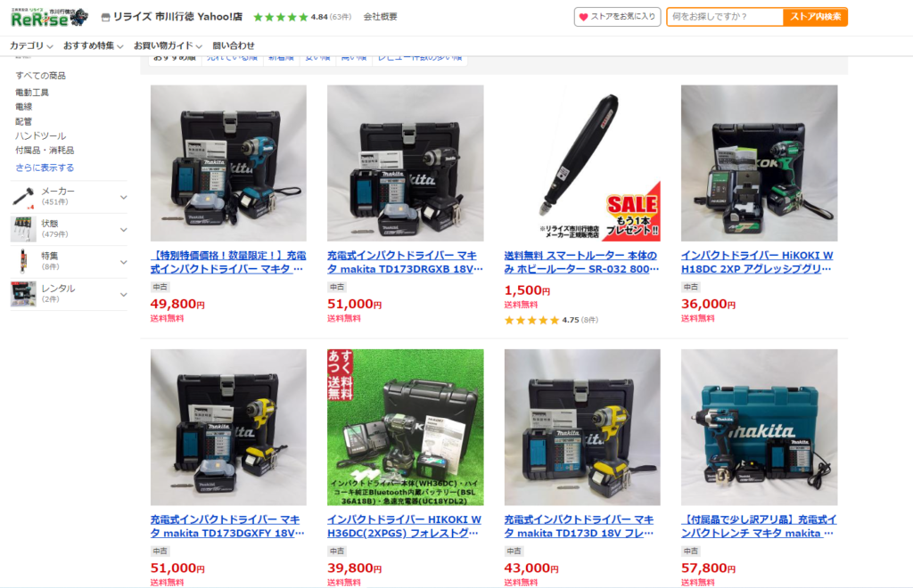Expand the メーカー filter chevron
This screenshot has height=588, width=913.
[123, 197]
